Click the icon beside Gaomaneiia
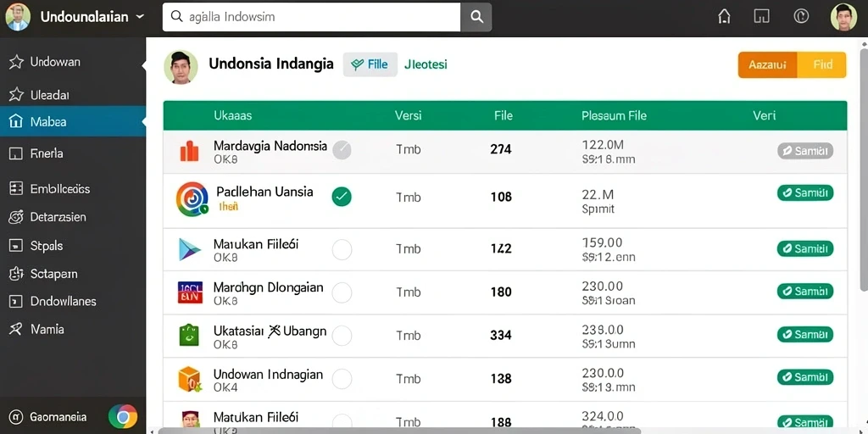The height and width of the screenshot is (434, 868). pyautogui.click(x=16, y=416)
